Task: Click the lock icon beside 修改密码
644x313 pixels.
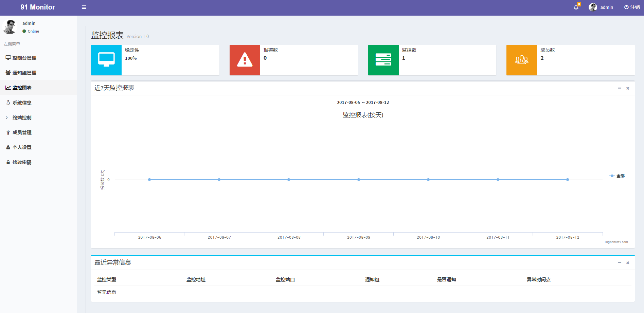Action: (x=8, y=162)
